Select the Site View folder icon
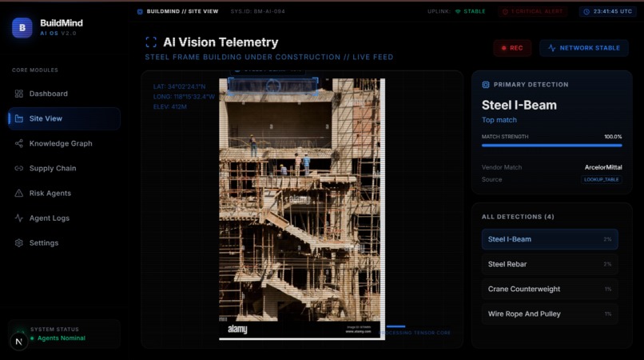Image resolution: width=644 pixels, height=360 pixels. click(x=19, y=118)
